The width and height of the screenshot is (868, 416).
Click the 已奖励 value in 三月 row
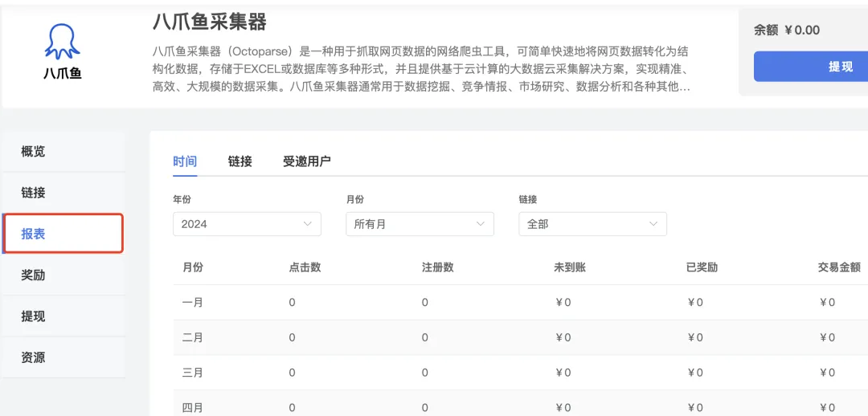coord(694,373)
